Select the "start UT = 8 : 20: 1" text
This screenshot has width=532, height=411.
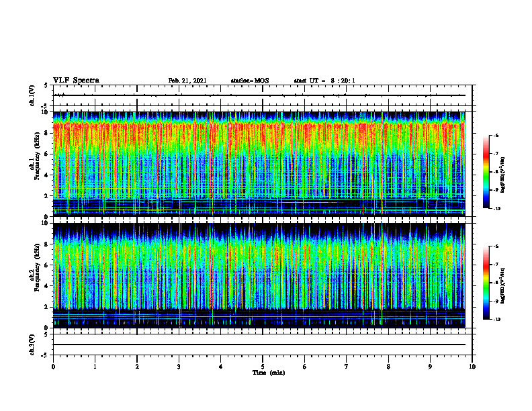tap(324, 81)
